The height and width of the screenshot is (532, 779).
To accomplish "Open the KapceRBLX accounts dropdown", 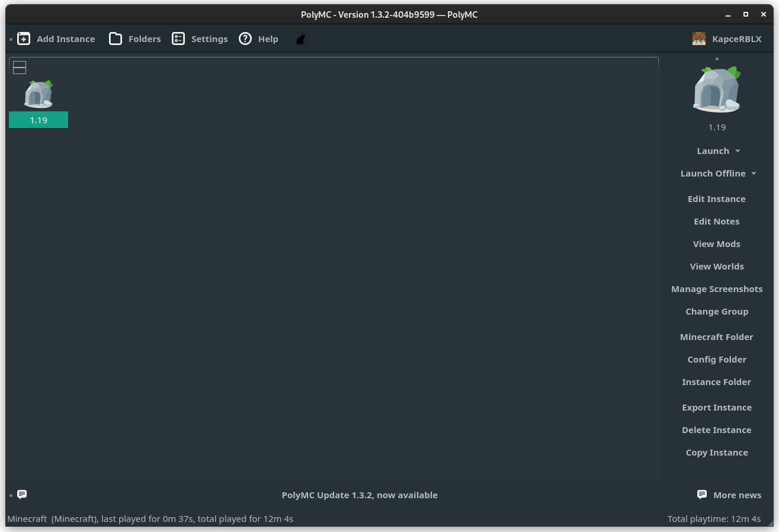I will 727,38.
